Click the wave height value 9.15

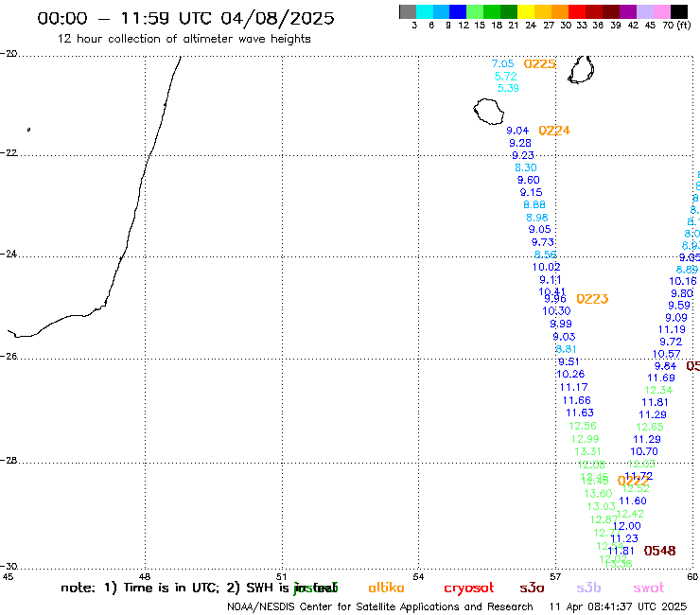tap(532, 192)
